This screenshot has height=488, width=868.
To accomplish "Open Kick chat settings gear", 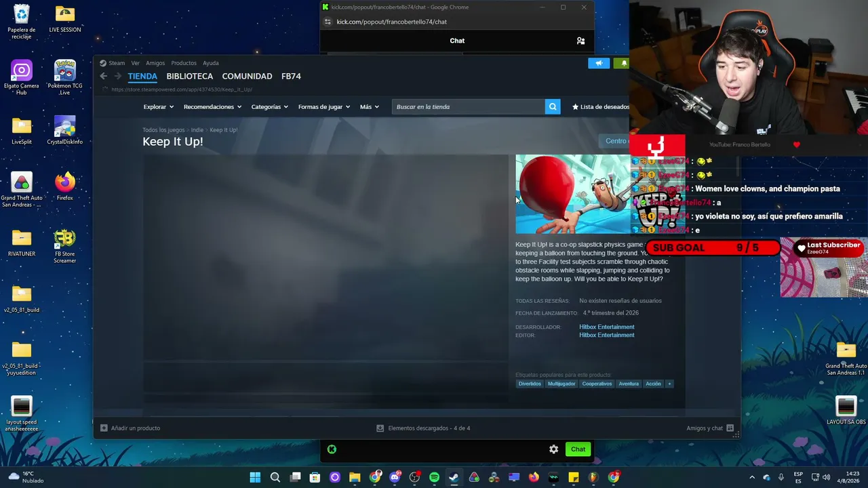I will (554, 449).
